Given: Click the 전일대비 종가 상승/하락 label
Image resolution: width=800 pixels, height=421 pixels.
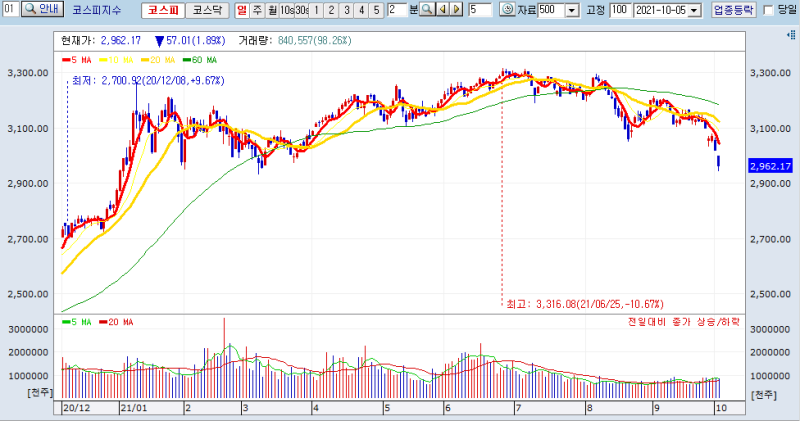Looking at the screenshot, I should click(683, 322).
